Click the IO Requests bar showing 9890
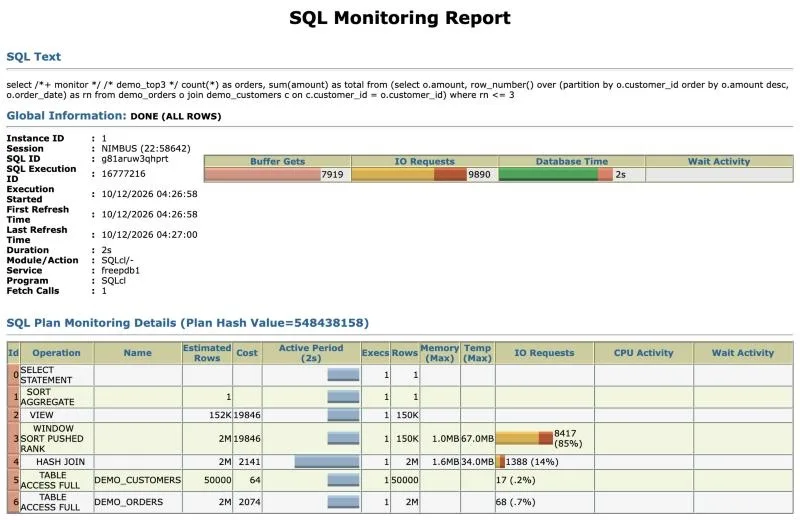 click(x=409, y=175)
